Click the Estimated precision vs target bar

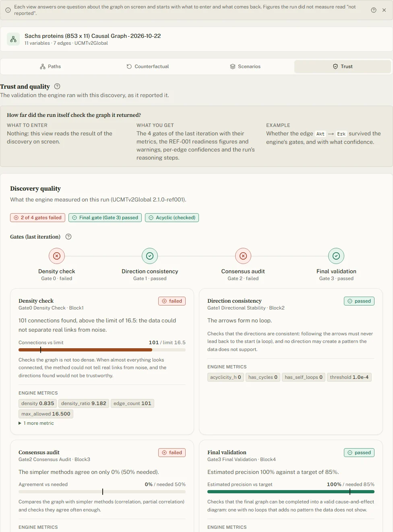point(291,492)
